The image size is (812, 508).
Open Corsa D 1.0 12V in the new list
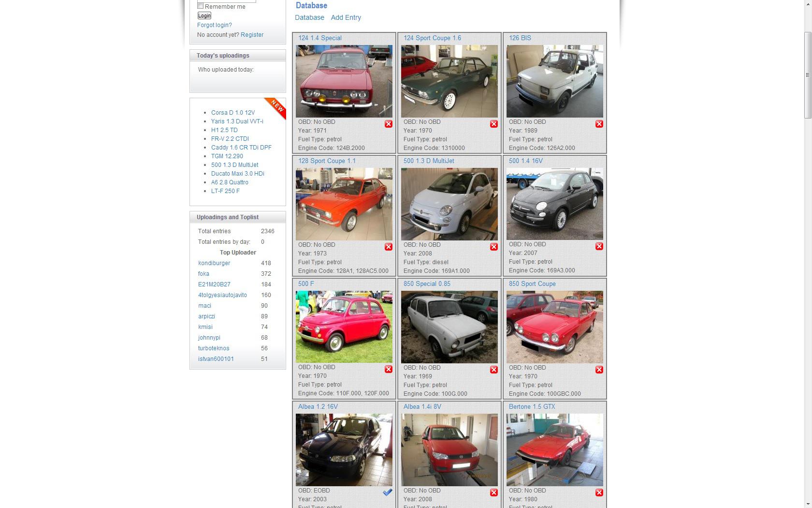pyautogui.click(x=233, y=113)
